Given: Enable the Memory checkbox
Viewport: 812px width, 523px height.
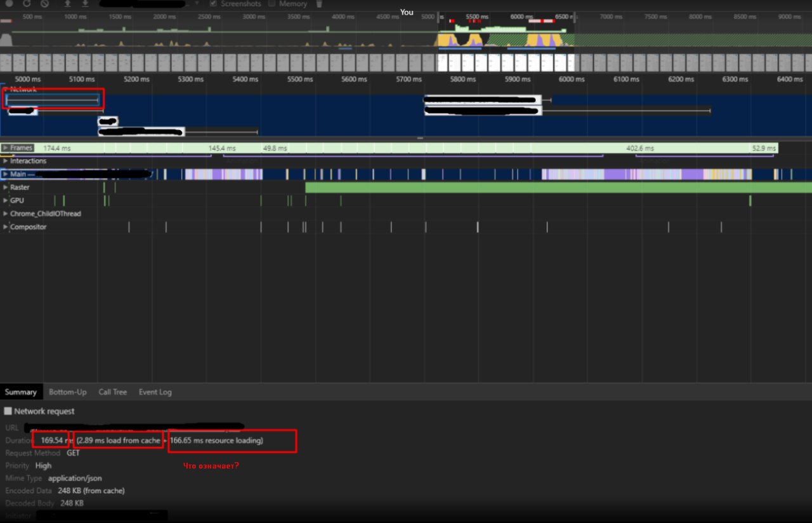Looking at the screenshot, I should click(x=272, y=3).
